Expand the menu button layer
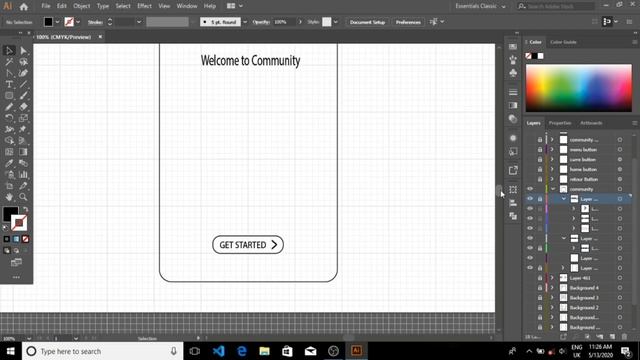Viewport: 640px width, 360px height. tap(552, 149)
